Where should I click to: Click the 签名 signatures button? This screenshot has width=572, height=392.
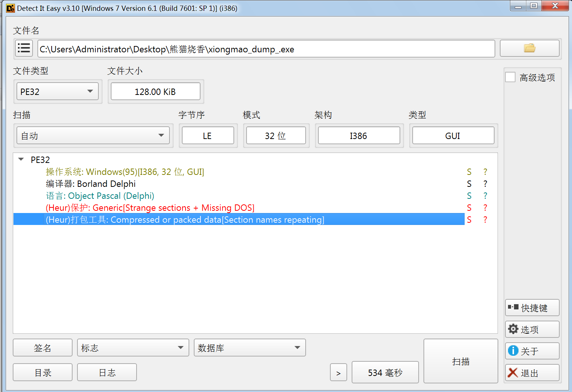[x=42, y=348]
